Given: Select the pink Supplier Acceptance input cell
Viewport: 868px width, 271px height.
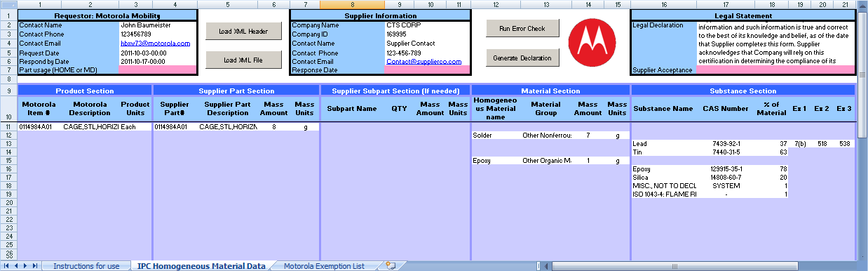Looking at the screenshot, I should pos(775,70).
